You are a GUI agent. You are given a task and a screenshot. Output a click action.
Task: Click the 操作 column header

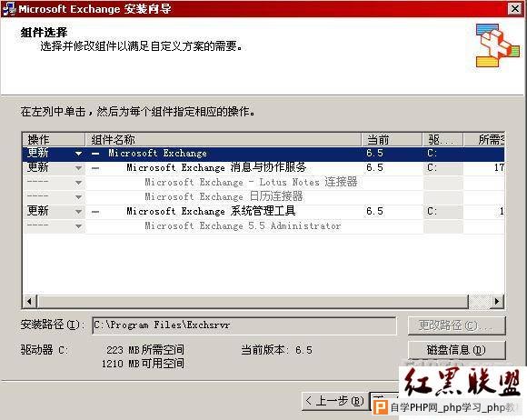[54, 140]
